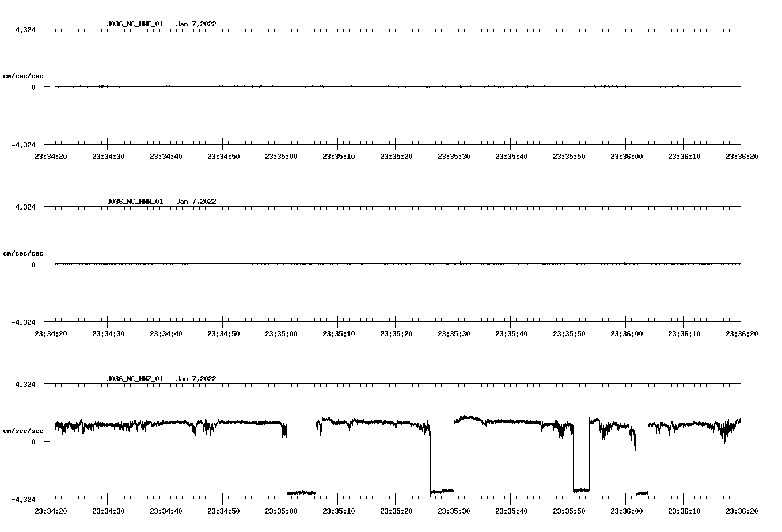
Task: Click time label 23:36:00 under HNE plot
Action: click(x=626, y=156)
